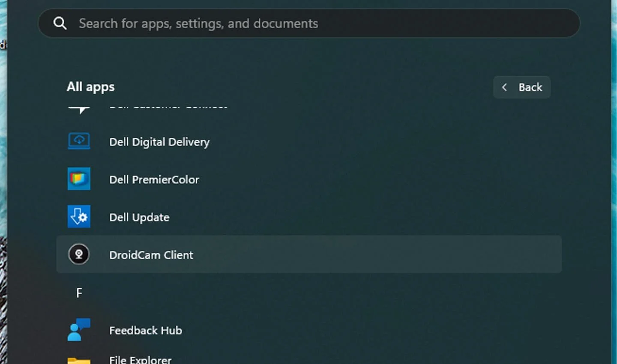Open the Dell Update icon
The height and width of the screenshot is (364, 617).
79,217
